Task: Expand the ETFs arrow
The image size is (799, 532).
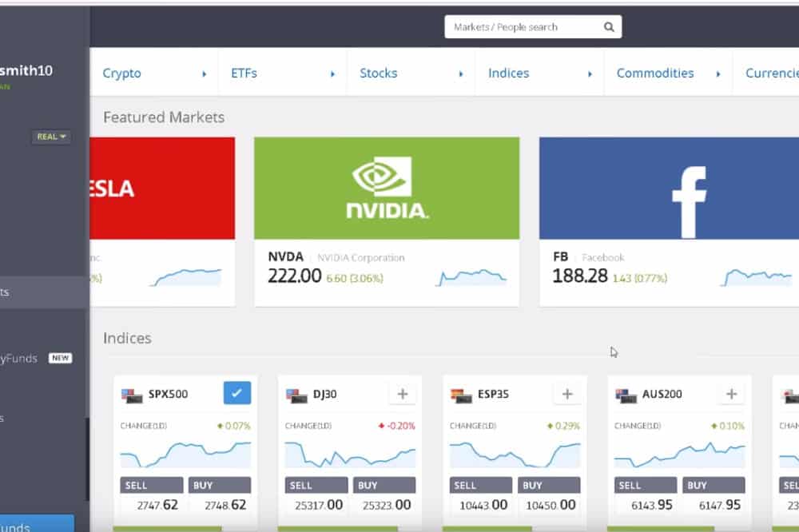Action: point(332,73)
